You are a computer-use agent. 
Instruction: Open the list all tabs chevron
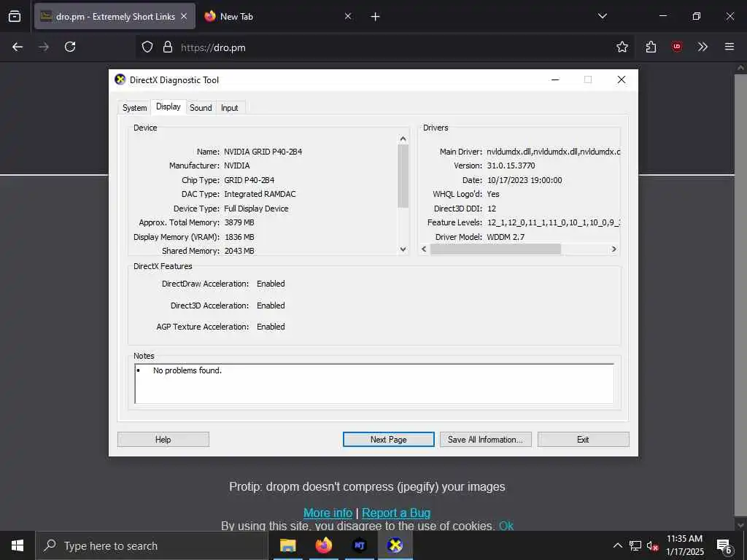[x=602, y=16]
